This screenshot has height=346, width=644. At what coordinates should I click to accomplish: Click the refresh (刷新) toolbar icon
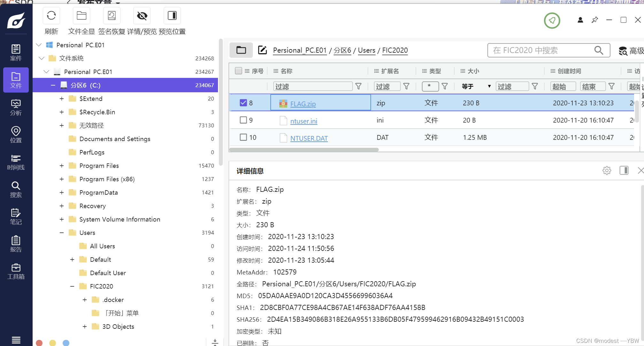coord(51,16)
